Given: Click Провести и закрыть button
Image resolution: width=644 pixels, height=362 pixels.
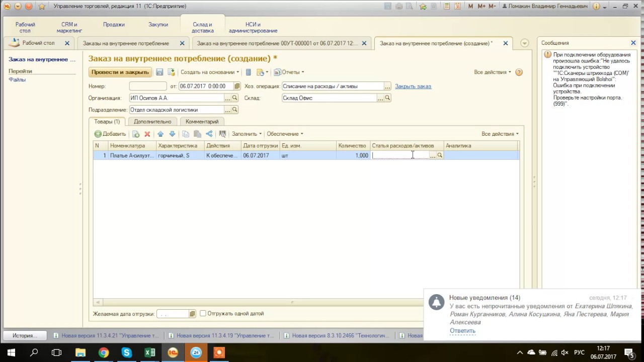Looking at the screenshot, I should [120, 72].
